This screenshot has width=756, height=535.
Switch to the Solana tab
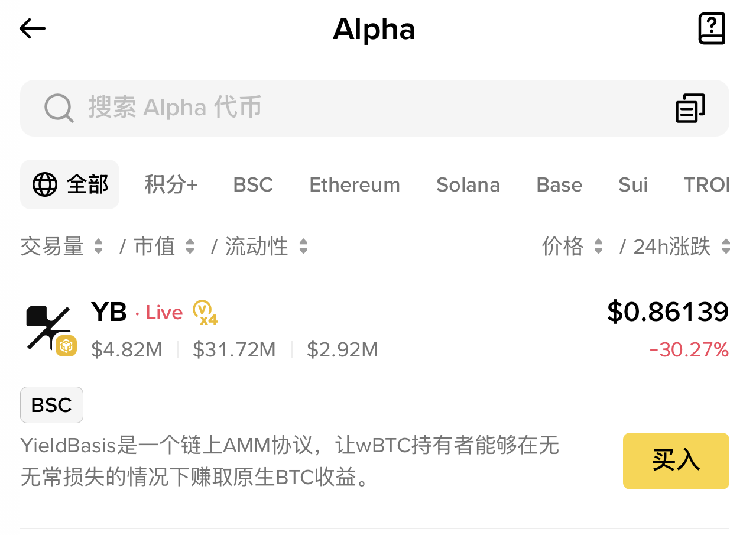pos(468,184)
